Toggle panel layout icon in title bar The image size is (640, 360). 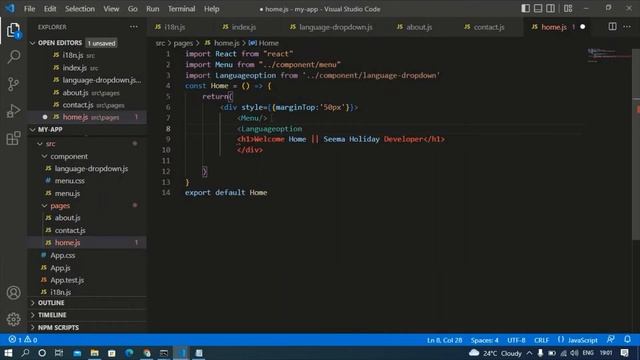point(538,9)
